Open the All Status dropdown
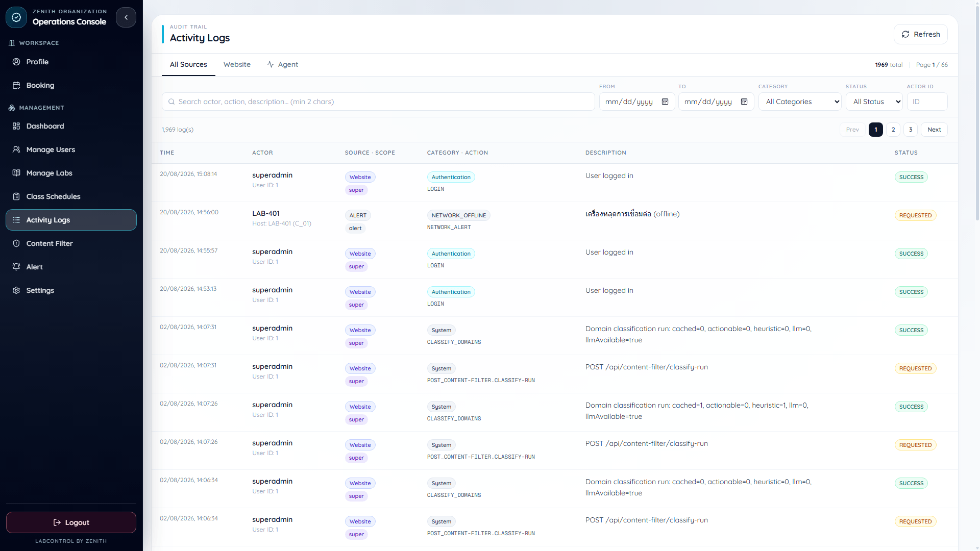Image resolution: width=980 pixels, height=551 pixels. (874, 102)
